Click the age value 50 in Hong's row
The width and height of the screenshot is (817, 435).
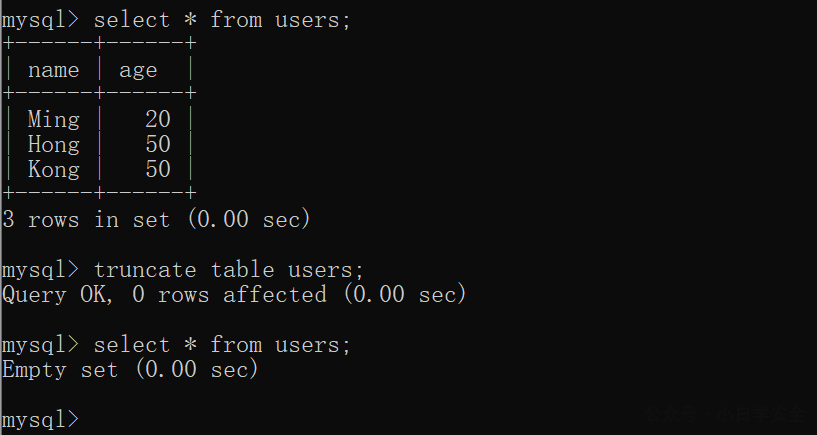pyautogui.click(x=158, y=144)
